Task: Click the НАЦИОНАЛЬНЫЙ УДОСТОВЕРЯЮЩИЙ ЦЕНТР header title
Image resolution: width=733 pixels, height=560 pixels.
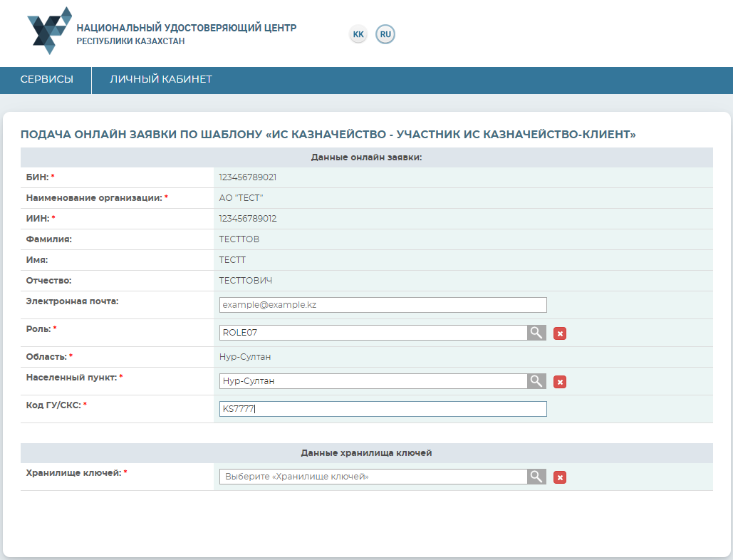Action: click(187, 28)
